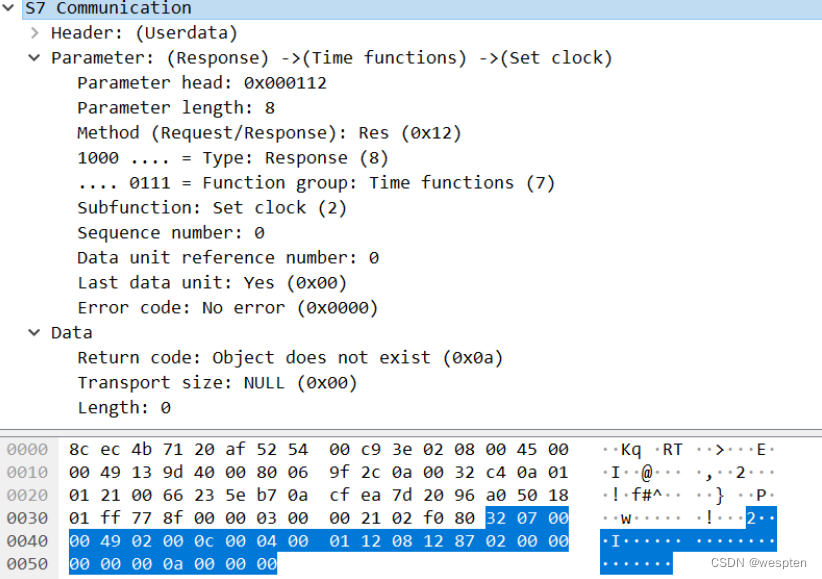Screen dimensions: 822x579
Task: Select the Parameter length: 8 row
Action: [x=175, y=108]
